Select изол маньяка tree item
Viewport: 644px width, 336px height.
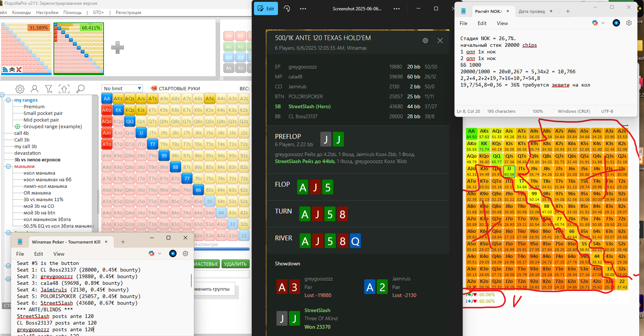pos(39,173)
